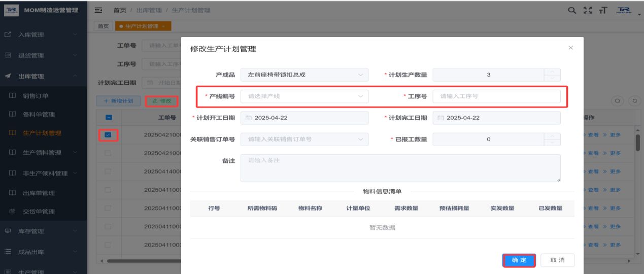Confirm the dialog with 确定

click(x=519, y=260)
